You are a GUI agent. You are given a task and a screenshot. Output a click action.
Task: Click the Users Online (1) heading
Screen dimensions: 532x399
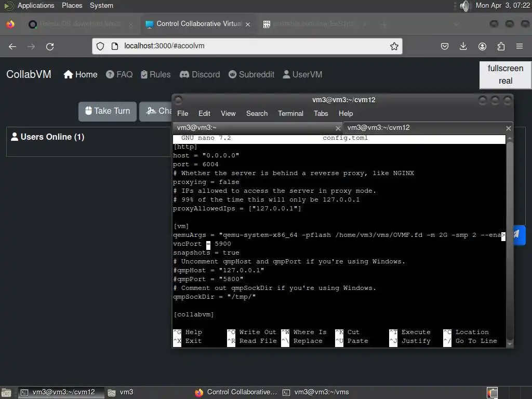(47, 137)
